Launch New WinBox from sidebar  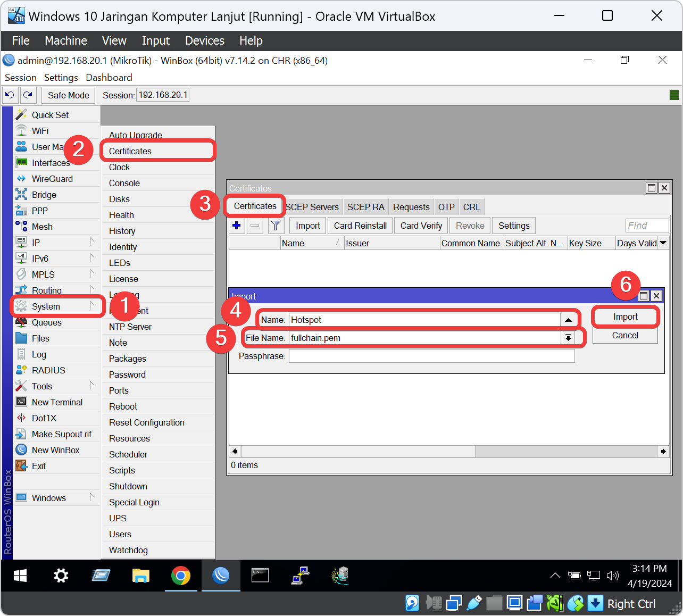[55, 450]
